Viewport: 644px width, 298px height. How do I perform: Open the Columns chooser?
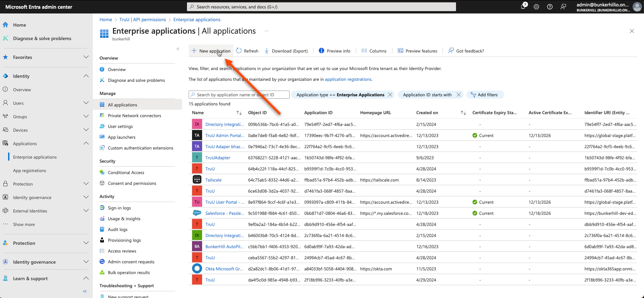pyautogui.click(x=374, y=51)
